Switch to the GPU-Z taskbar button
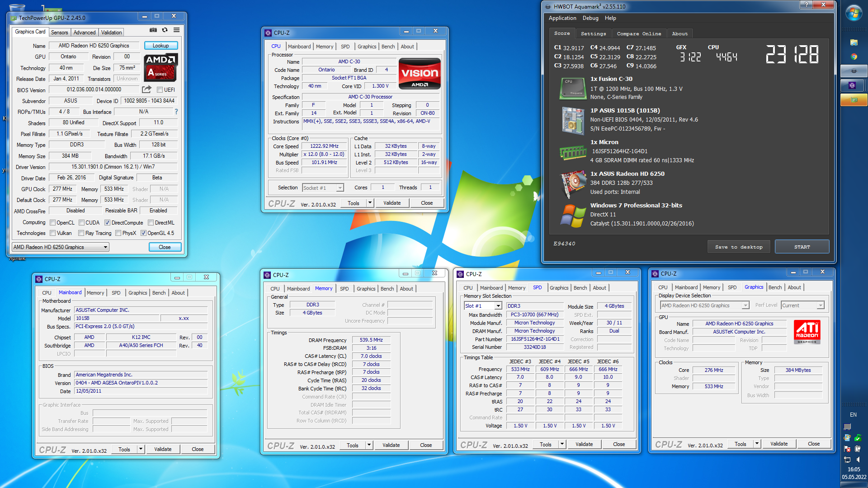This screenshot has height=488, width=868. tap(854, 100)
